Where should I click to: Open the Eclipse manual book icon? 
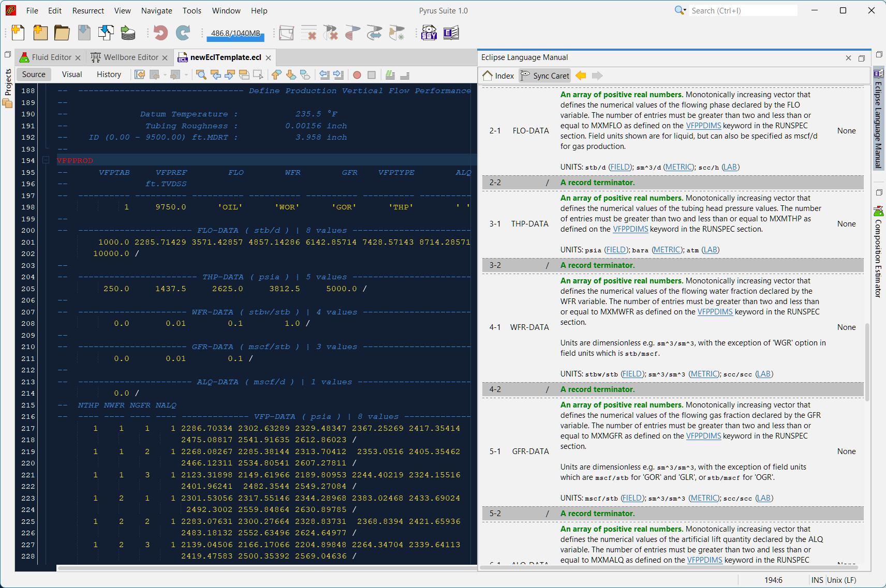point(451,33)
